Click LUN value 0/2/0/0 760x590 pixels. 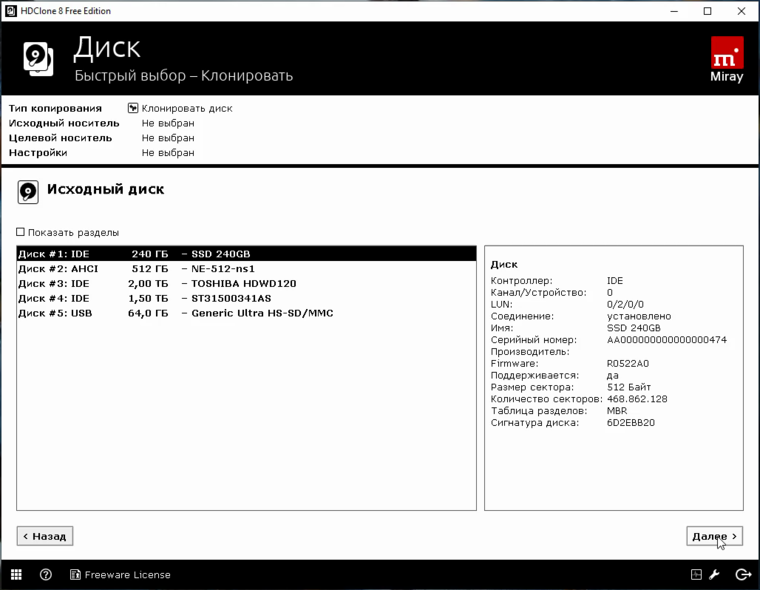625,304
